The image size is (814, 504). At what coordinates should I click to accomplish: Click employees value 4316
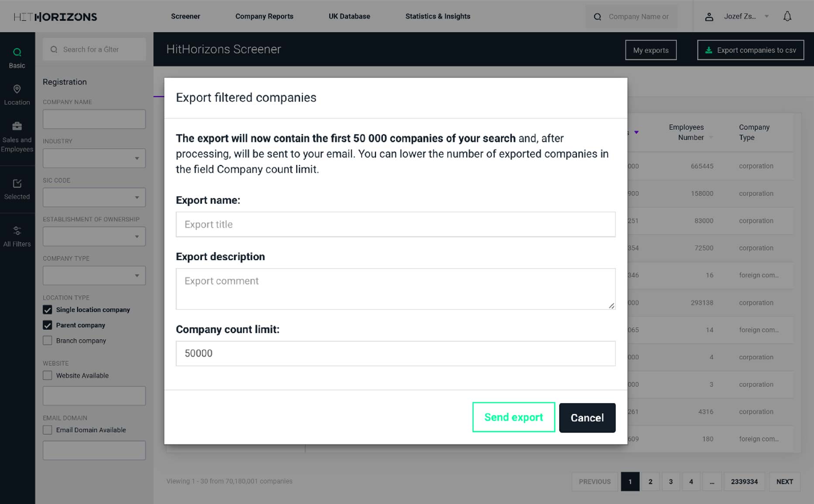705,412
